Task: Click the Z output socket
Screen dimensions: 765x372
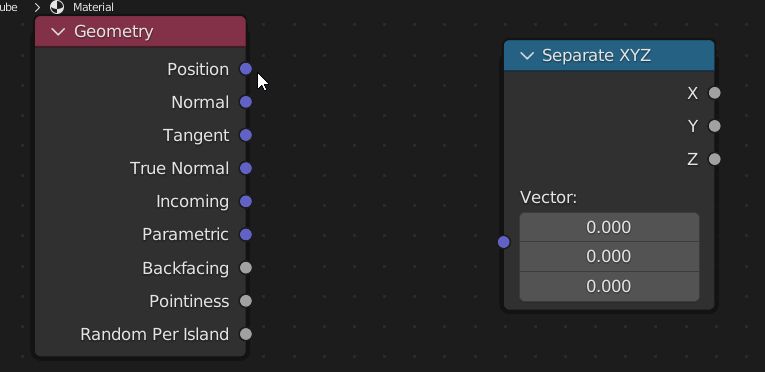Action: pyautogui.click(x=714, y=159)
